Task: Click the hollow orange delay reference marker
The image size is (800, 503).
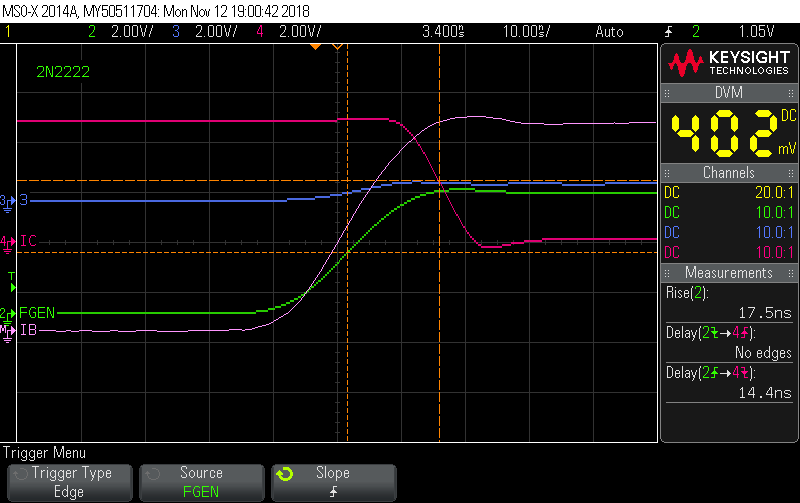Action: click(337, 46)
